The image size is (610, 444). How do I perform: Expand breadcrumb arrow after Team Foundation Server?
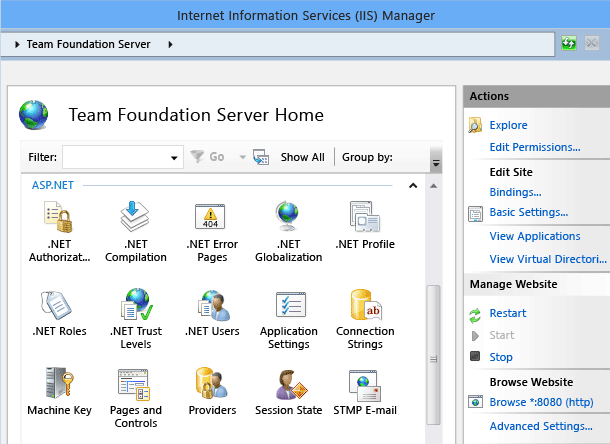click(170, 45)
